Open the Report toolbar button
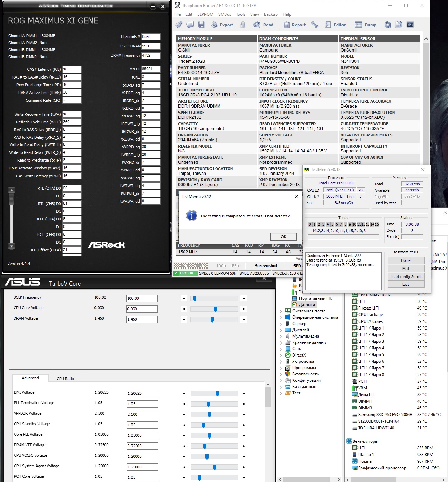This screenshot has width=448, height=482. point(294,25)
